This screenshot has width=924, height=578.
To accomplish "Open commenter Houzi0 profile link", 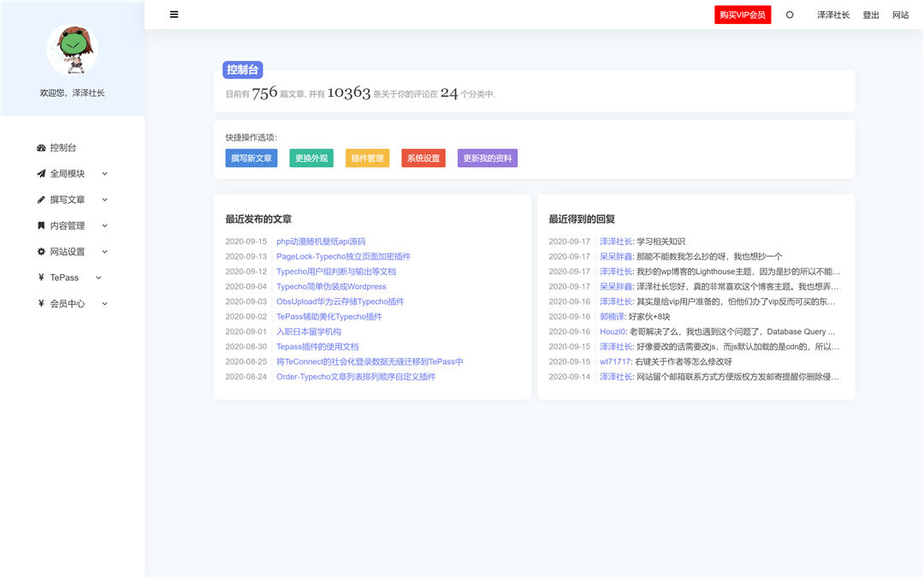I will click(612, 331).
